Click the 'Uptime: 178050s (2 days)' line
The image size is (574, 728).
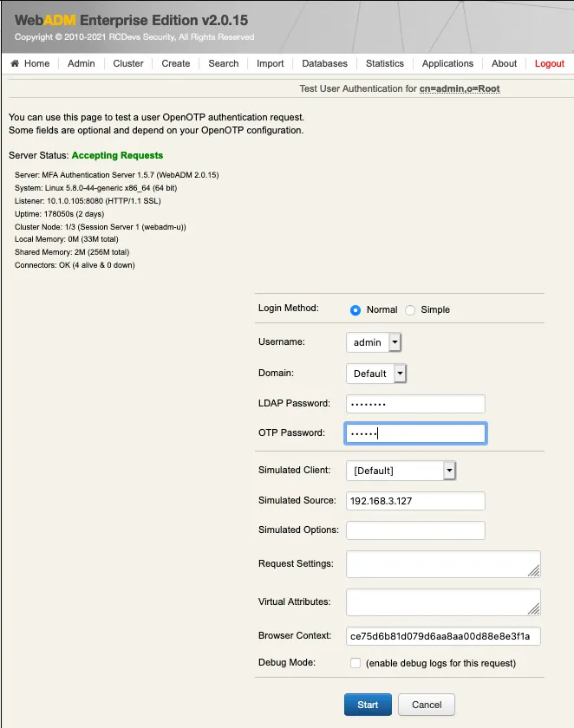point(60,214)
